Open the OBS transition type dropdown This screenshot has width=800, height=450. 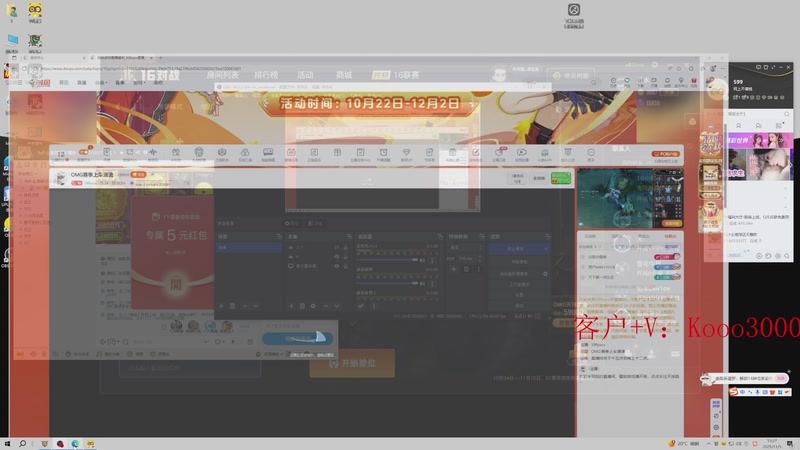465,247
